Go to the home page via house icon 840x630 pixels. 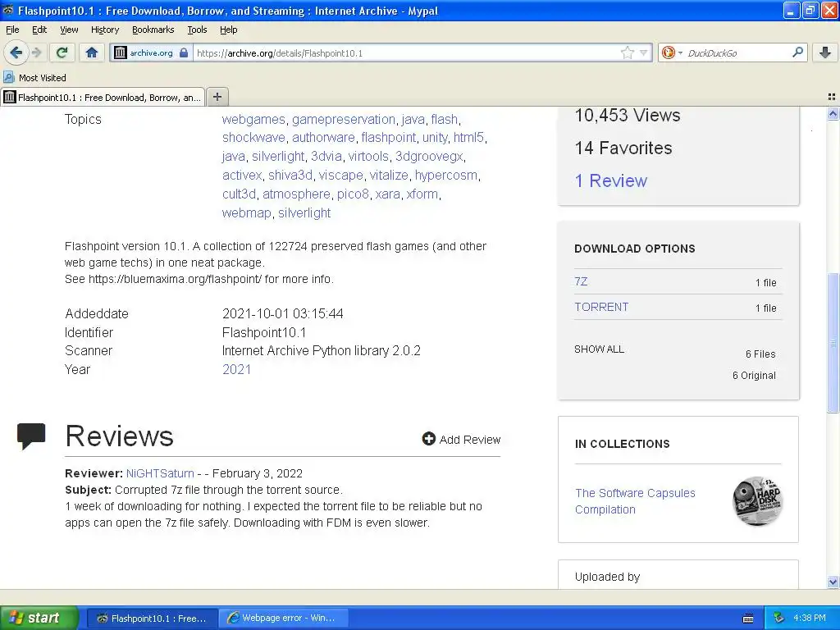92,52
